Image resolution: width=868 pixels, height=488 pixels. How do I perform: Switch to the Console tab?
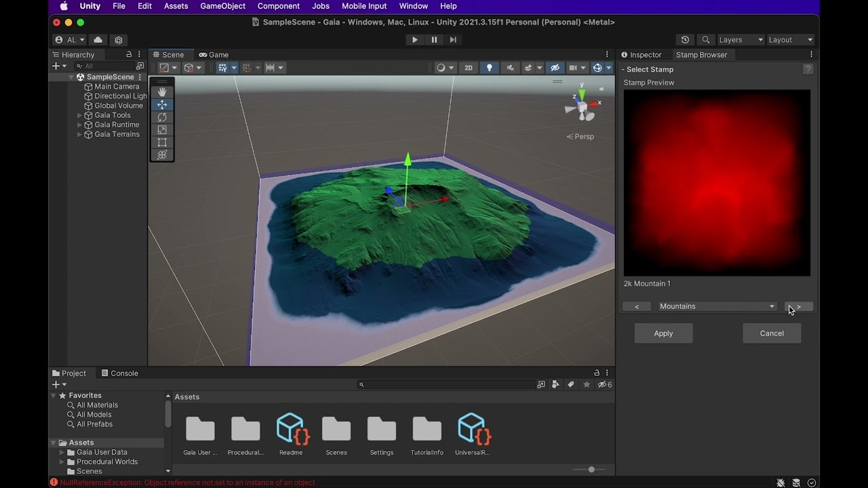(x=119, y=373)
